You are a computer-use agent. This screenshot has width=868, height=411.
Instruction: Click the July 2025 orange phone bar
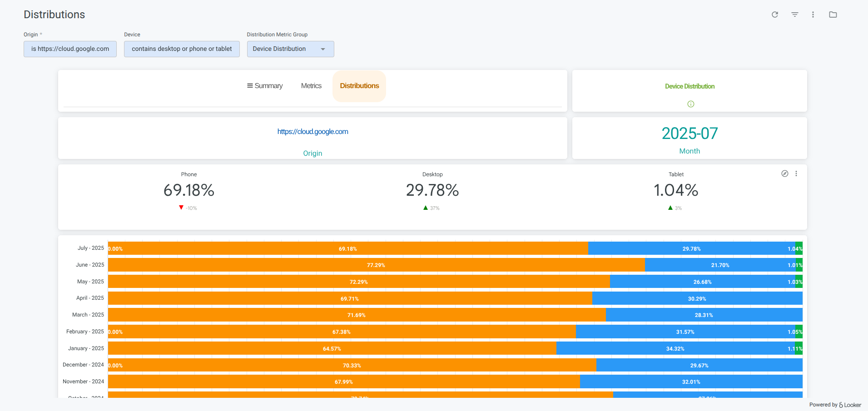(348, 248)
